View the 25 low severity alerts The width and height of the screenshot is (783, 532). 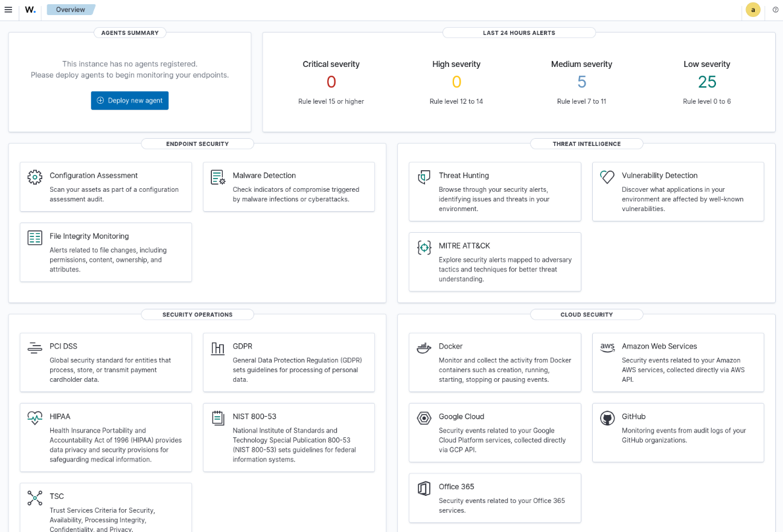click(x=707, y=82)
